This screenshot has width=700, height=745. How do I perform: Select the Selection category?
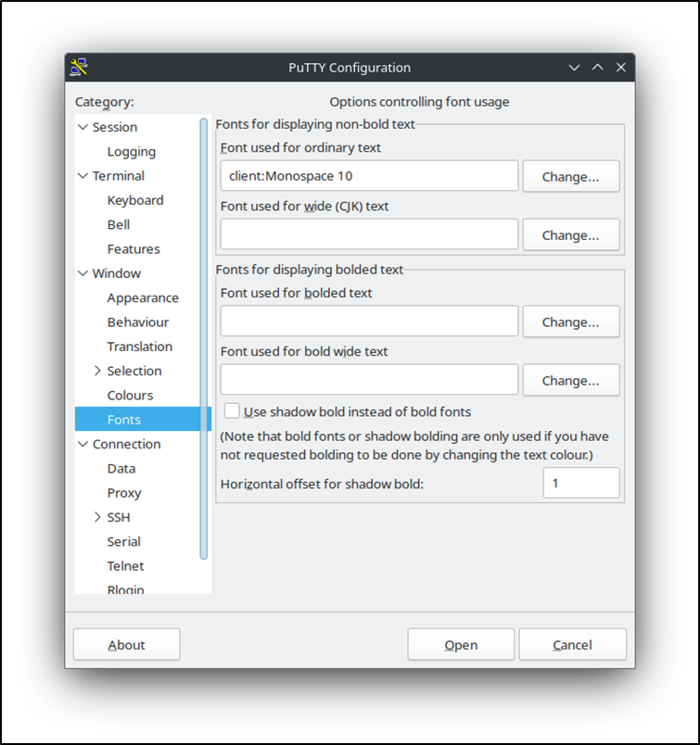pos(134,371)
